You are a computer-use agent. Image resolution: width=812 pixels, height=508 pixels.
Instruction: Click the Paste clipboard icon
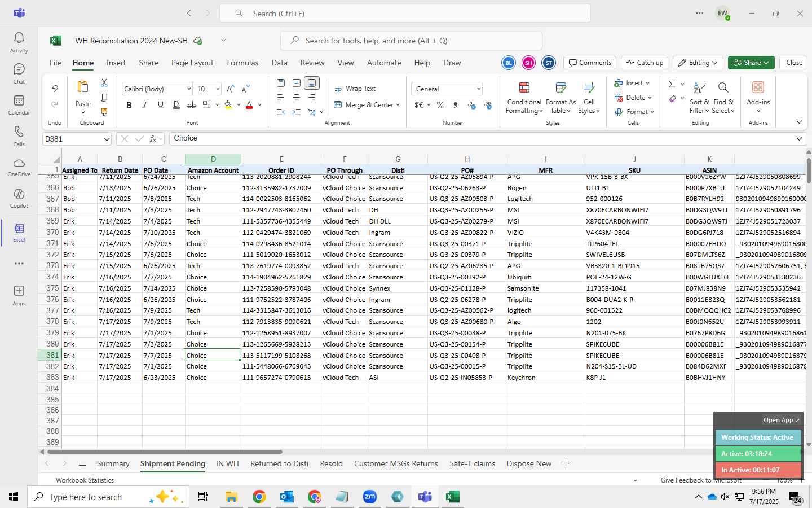83,87
